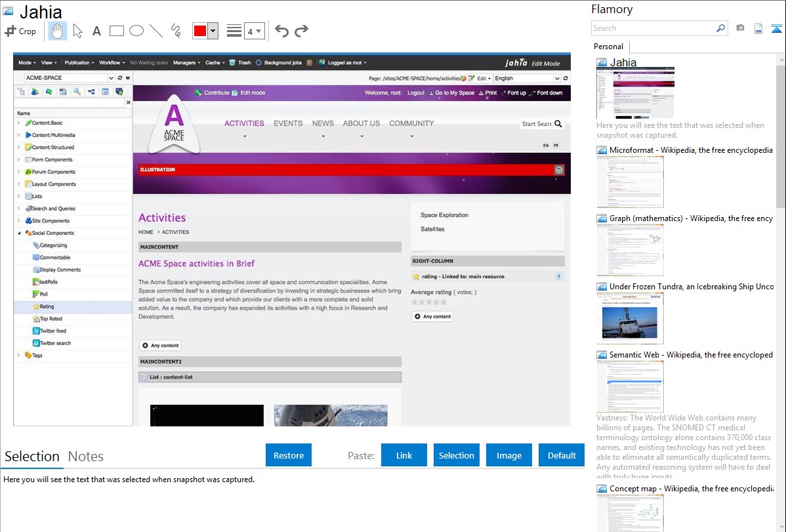Select the Twitter feed component
The height and width of the screenshot is (532, 786).
pyautogui.click(x=49, y=331)
